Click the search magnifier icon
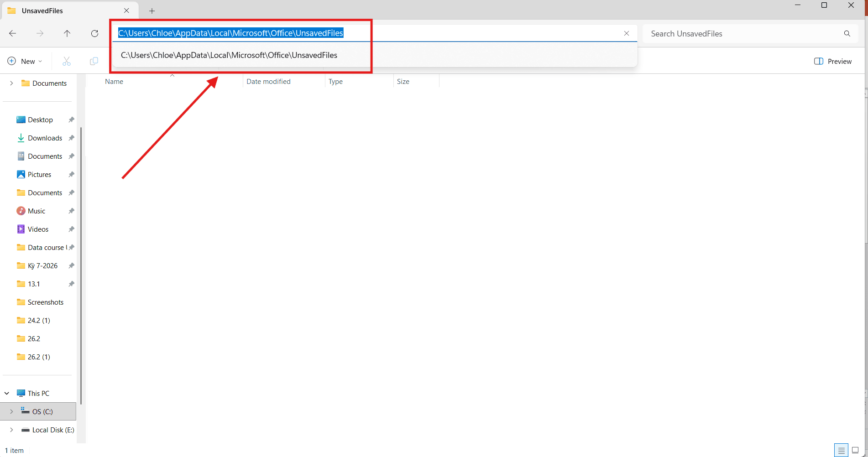This screenshot has width=868, height=457. pyautogui.click(x=847, y=33)
